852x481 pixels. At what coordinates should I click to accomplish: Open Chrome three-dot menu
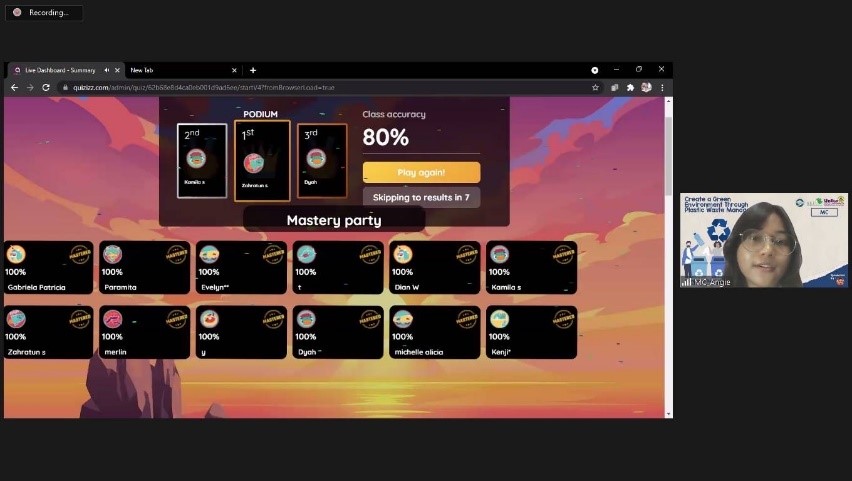[x=662, y=88]
